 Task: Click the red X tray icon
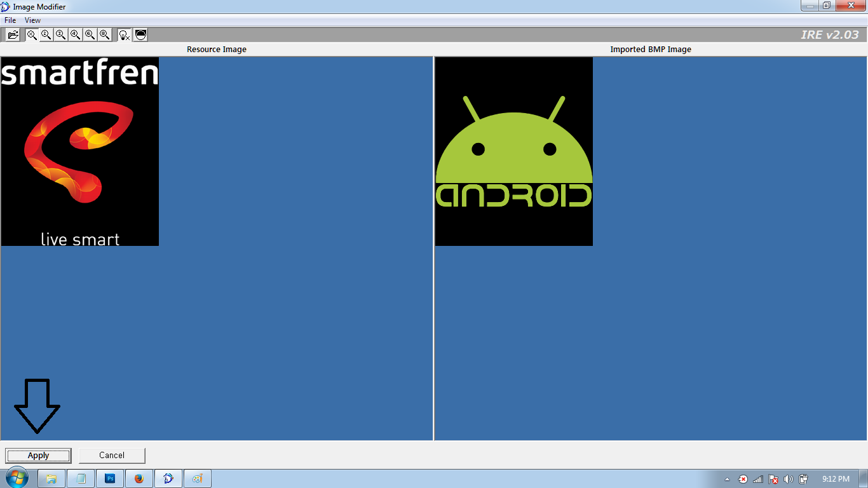(743, 479)
